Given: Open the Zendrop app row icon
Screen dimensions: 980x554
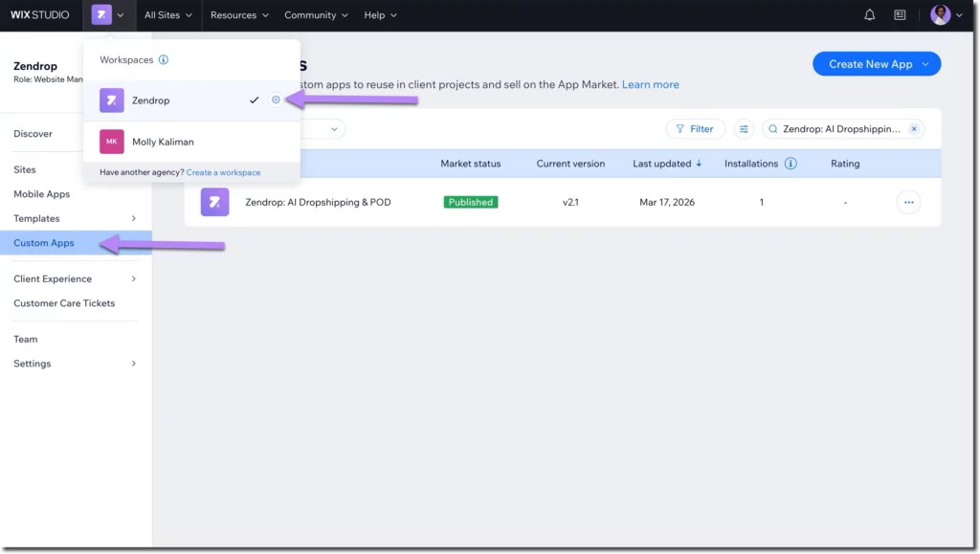Looking at the screenshot, I should (x=214, y=202).
